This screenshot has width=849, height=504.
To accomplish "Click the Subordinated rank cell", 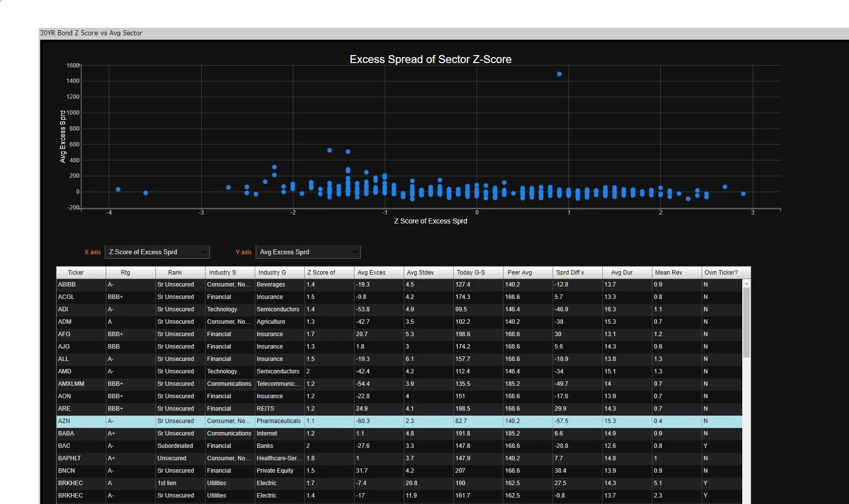I will (180, 446).
